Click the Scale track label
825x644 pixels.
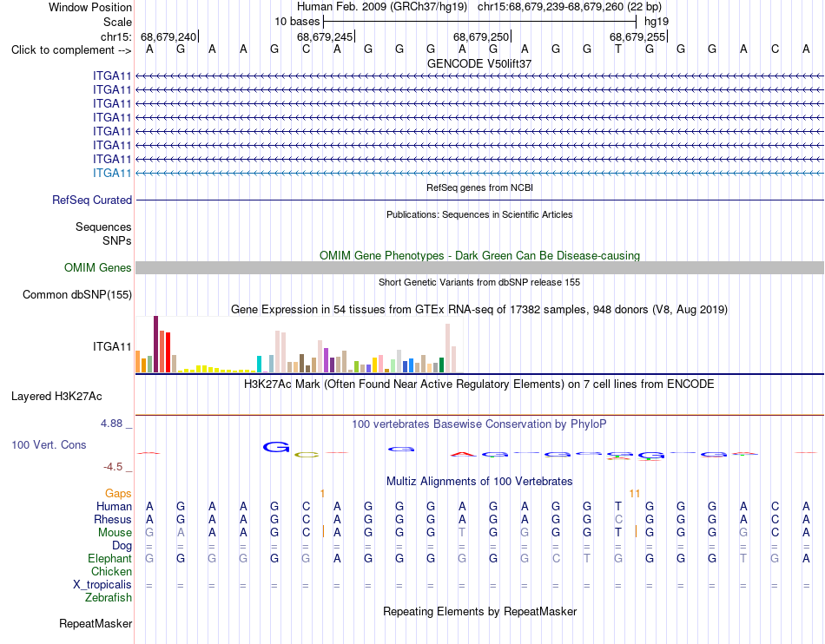117,22
